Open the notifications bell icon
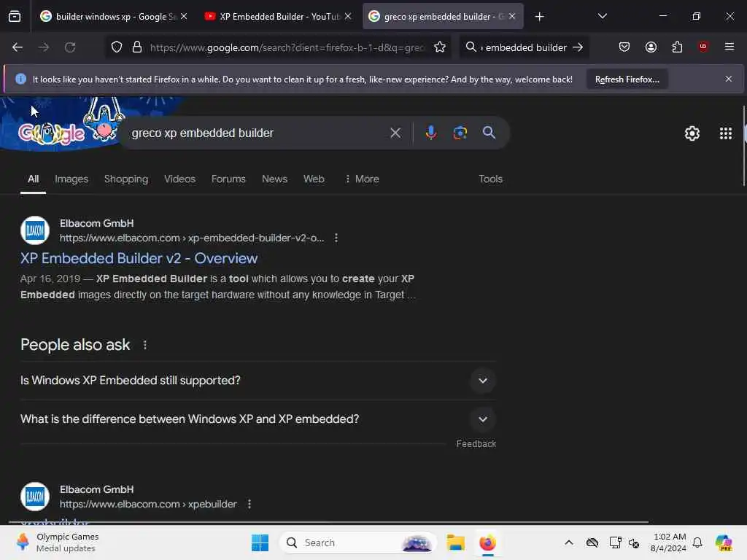The image size is (747, 560). pyautogui.click(x=697, y=542)
